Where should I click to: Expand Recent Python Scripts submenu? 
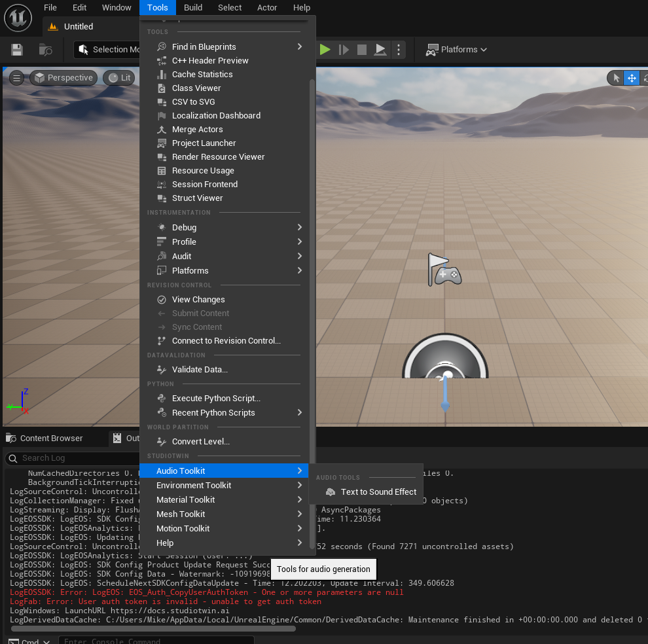click(225, 412)
